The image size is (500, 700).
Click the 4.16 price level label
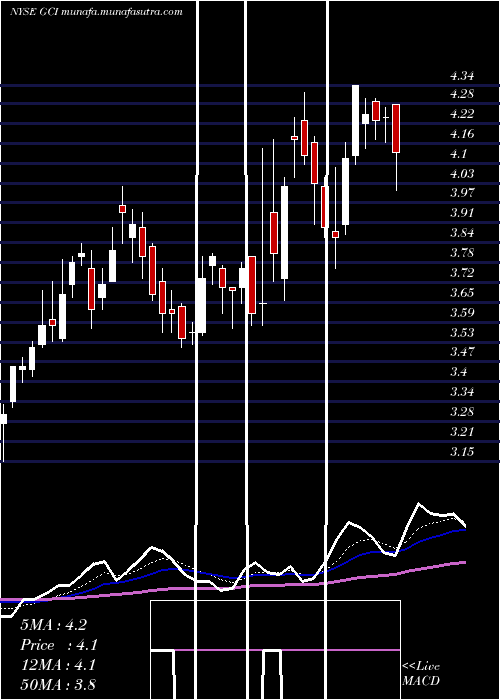click(x=462, y=134)
